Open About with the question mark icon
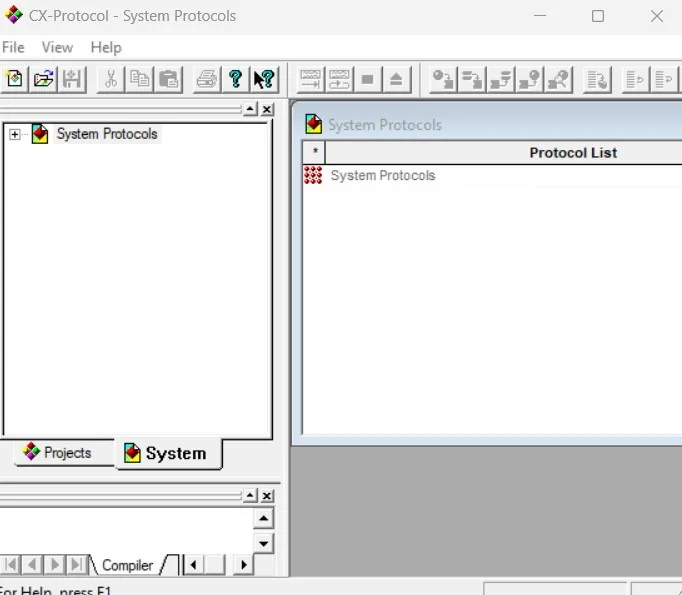This screenshot has width=682, height=595. (235, 80)
